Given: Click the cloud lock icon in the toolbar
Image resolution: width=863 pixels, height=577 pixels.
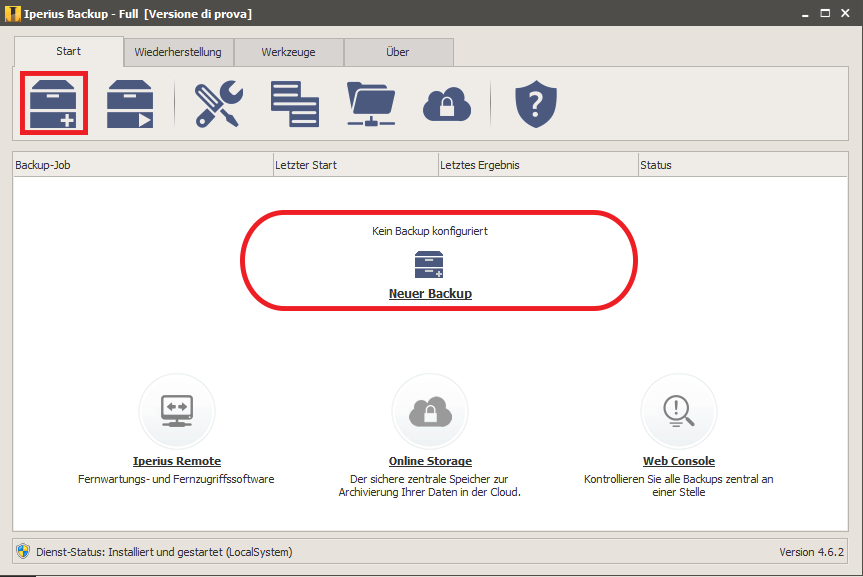Looking at the screenshot, I should point(447,104).
